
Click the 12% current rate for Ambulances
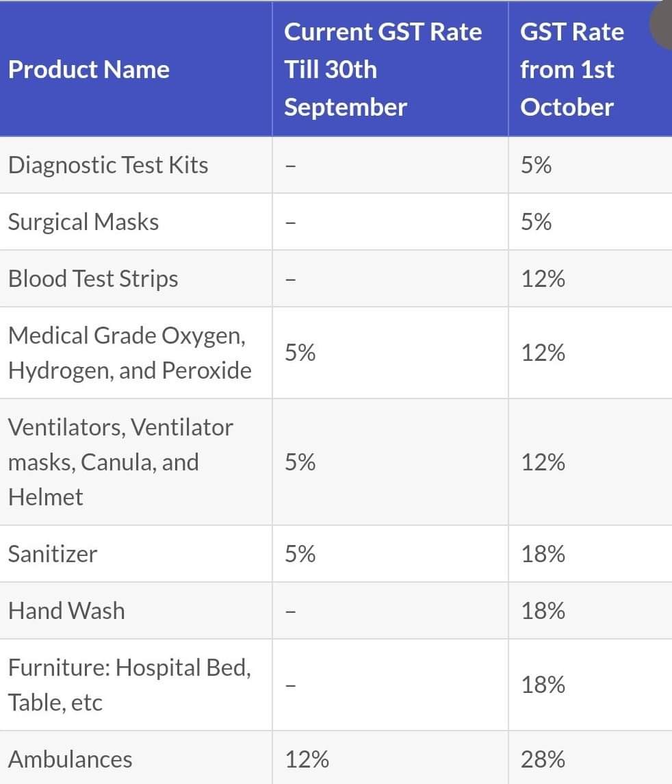(x=307, y=759)
